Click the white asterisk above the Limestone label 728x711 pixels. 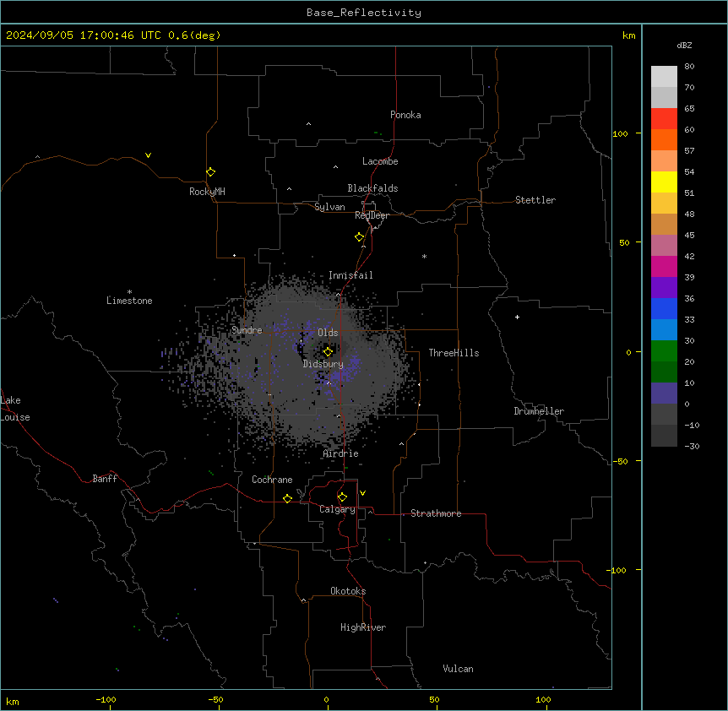(x=129, y=292)
